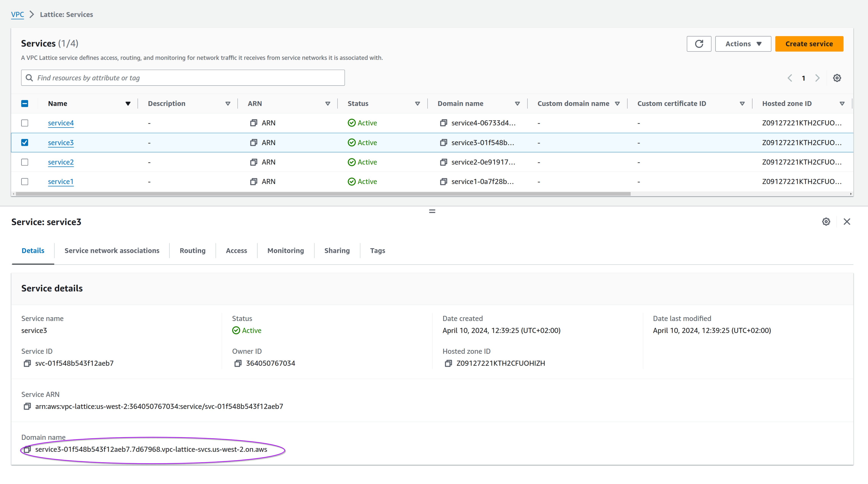Copy the Hosted zone ID in details

coord(448,363)
